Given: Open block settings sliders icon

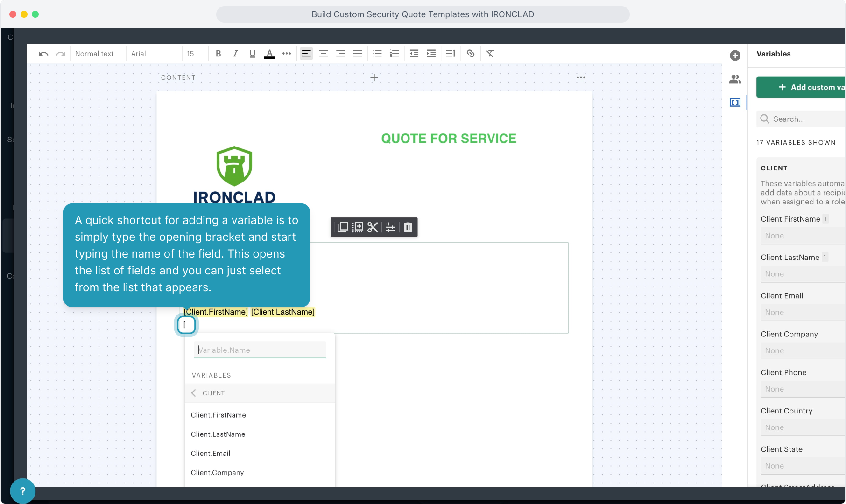Looking at the screenshot, I should [x=390, y=227].
